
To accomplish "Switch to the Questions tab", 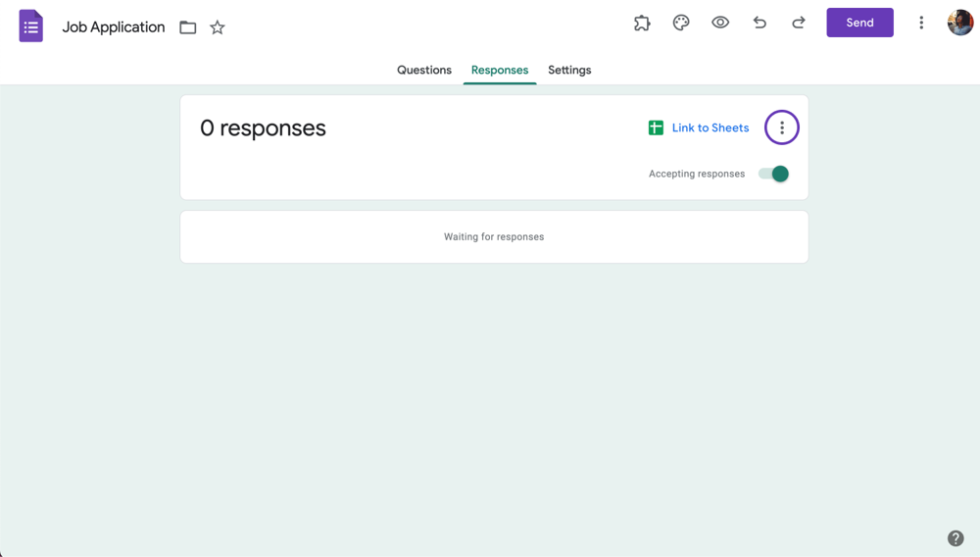I will click(424, 71).
